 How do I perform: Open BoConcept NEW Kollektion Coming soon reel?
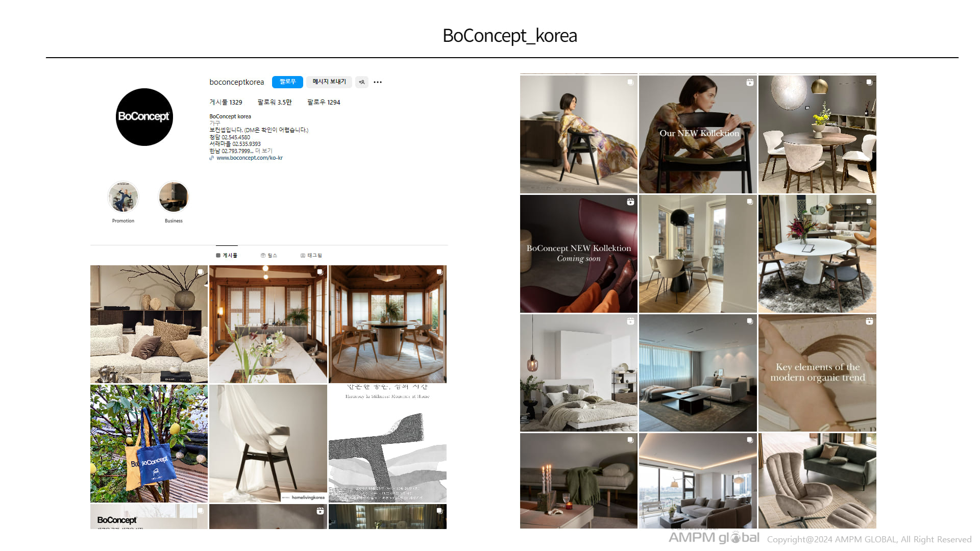click(579, 254)
